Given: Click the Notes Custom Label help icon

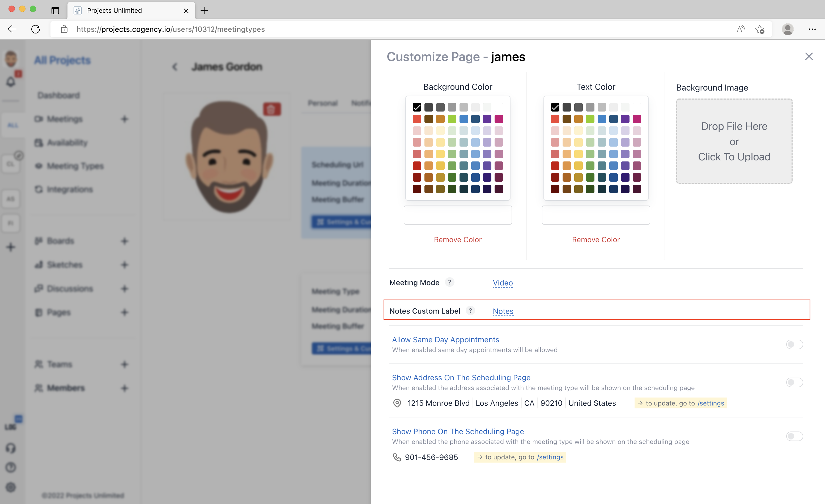Looking at the screenshot, I should pyautogui.click(x=470, y=311).
